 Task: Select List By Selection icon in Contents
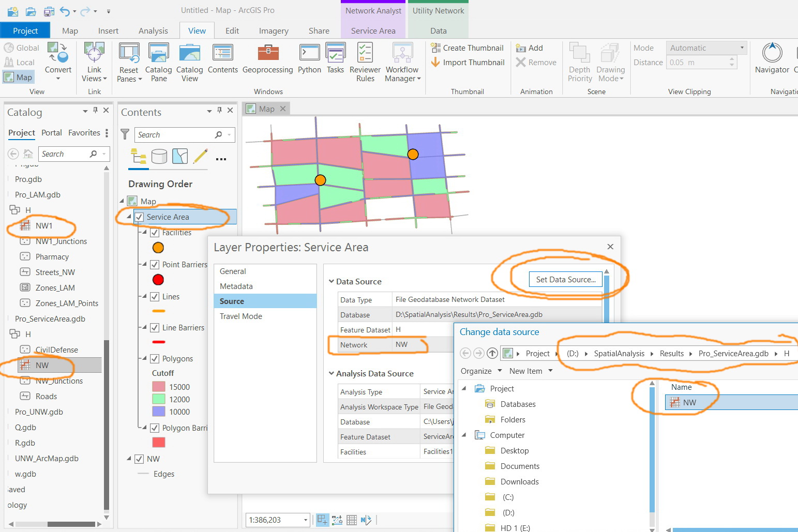coord(180,156)
